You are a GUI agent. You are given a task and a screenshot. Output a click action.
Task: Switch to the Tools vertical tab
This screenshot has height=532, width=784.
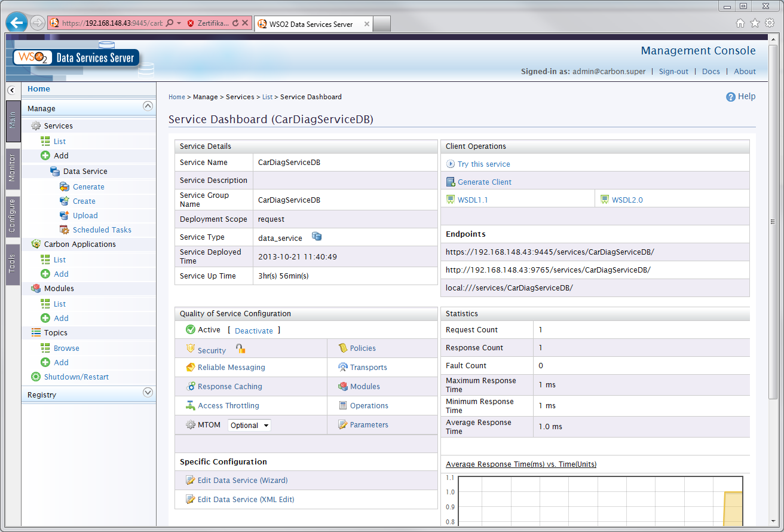click(x=13, y=264)
